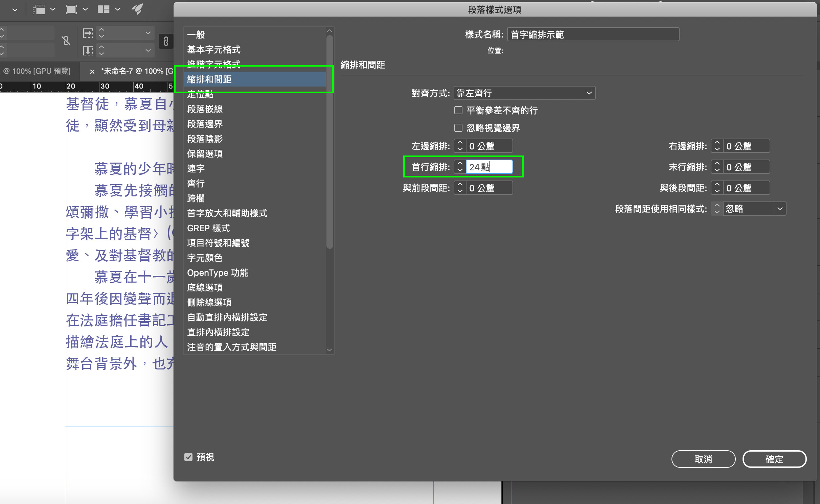This screenshot has height=504, width=820.
Task: Select 基本字元格式 in the options list
Action: tap(213, 50)
